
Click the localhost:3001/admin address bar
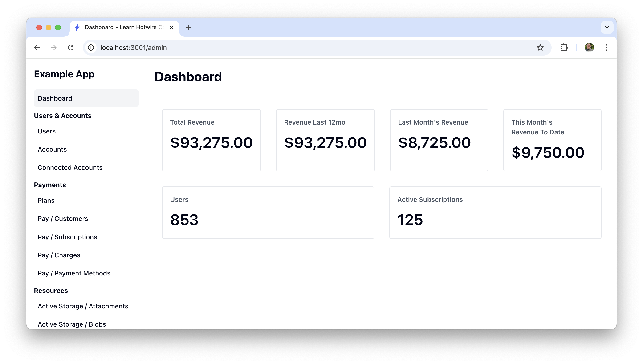pos(300,48)
